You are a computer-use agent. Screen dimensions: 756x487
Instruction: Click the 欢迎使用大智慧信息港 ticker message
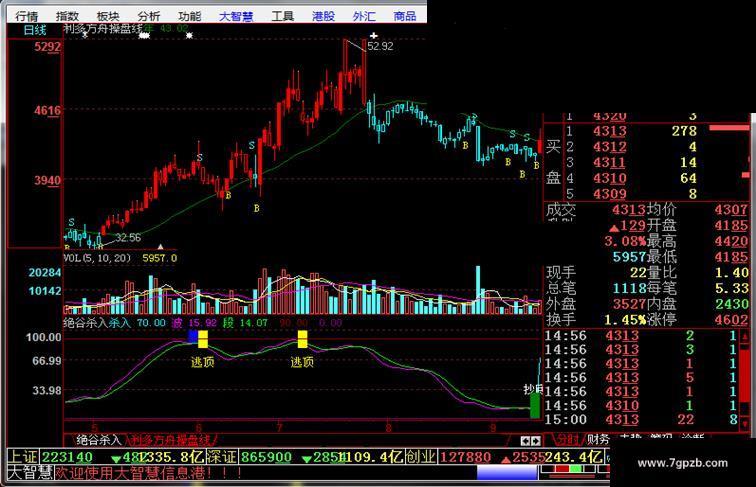click(148, 473)
